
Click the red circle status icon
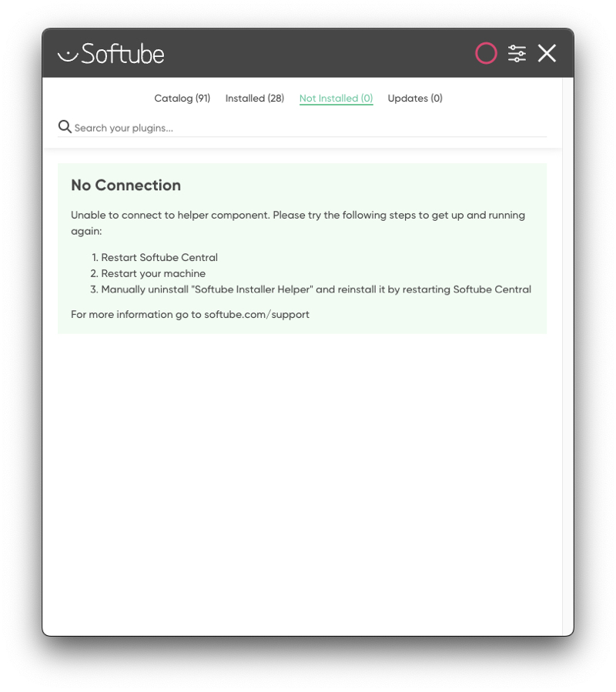(486, 53)
